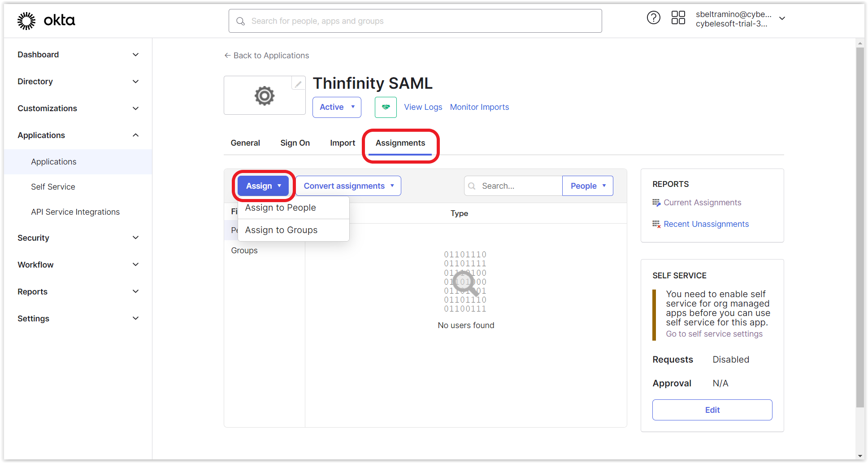Open the Convert assignments dropdown

point(348,186)
